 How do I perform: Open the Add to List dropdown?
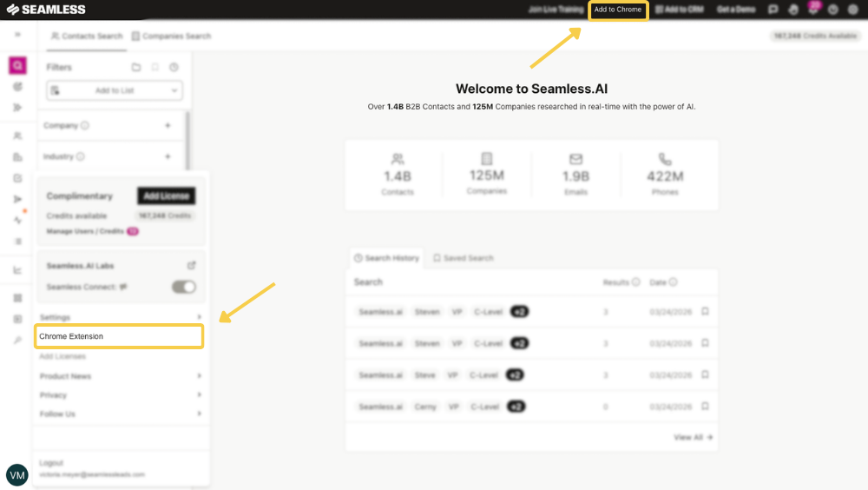(115, 90)
